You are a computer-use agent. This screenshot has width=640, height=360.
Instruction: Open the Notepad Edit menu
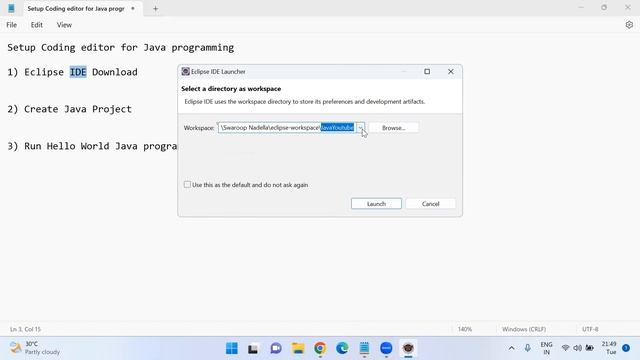(36, 25)
